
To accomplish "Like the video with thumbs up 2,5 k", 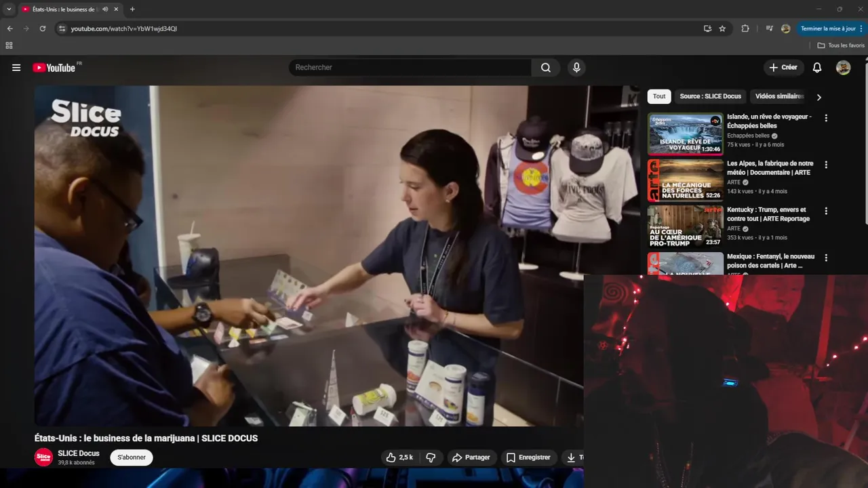I will coord(399,457).
